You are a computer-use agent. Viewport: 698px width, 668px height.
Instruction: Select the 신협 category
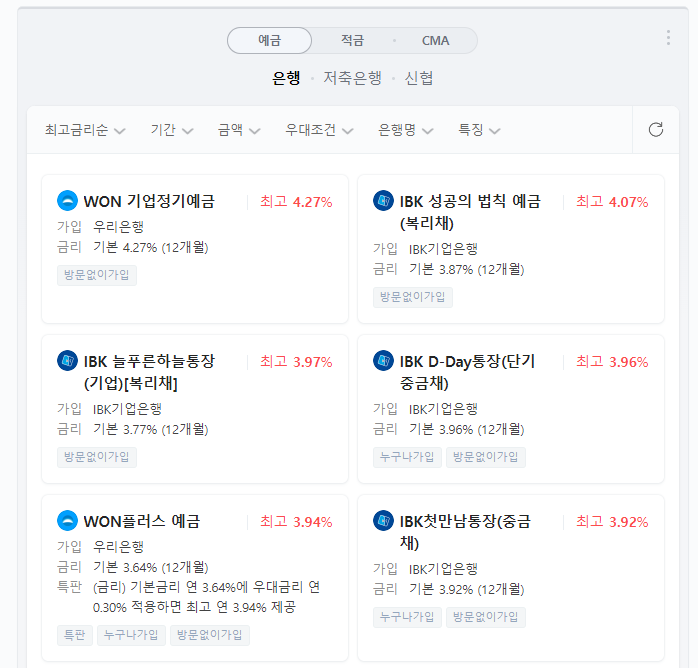(x=418, y=78)
